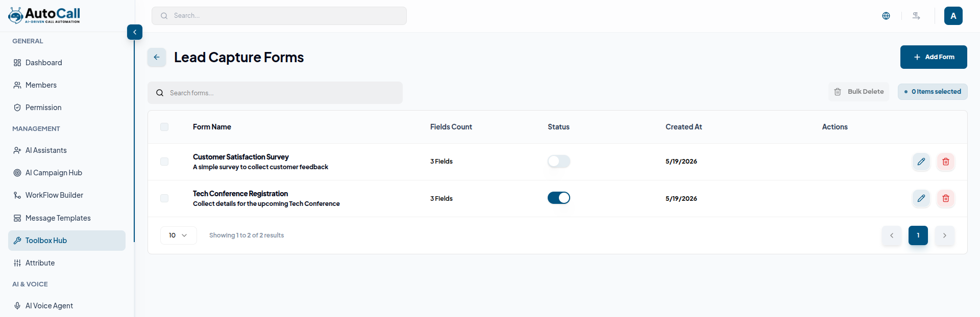Click the magnifier icon in top search
This screenshot has width=980, height=317.
(164, 16)
